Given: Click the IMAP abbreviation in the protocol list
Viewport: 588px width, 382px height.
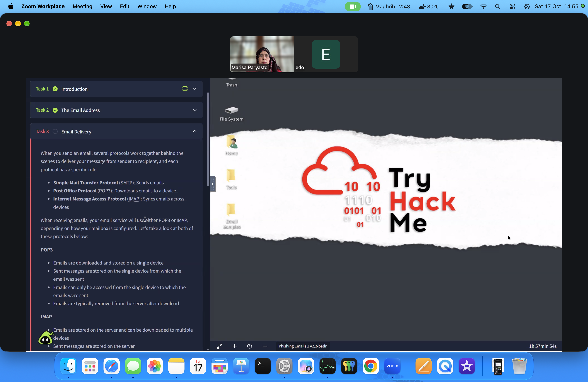Looking at the screenshot, I should pyautogui.click(x=134, y=199).
